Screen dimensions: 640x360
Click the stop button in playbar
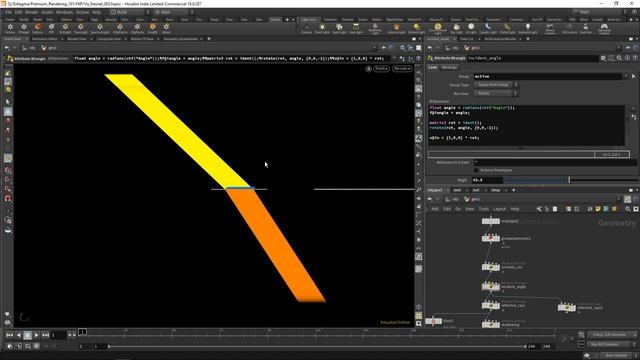coord(27,335)
